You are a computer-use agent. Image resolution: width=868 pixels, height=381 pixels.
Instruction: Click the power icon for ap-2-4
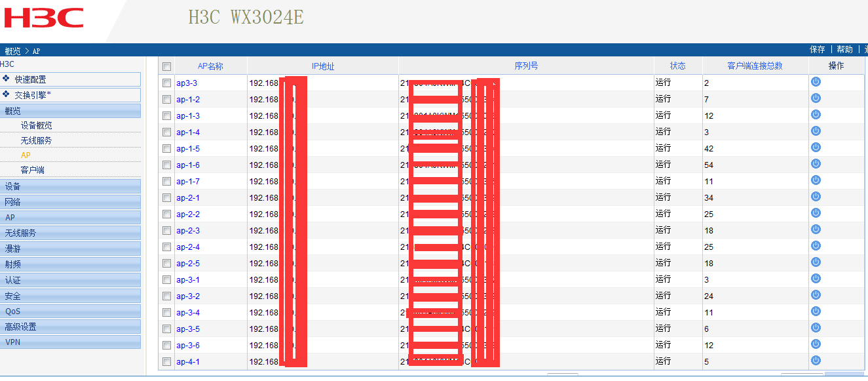click(x=816, y=246)
